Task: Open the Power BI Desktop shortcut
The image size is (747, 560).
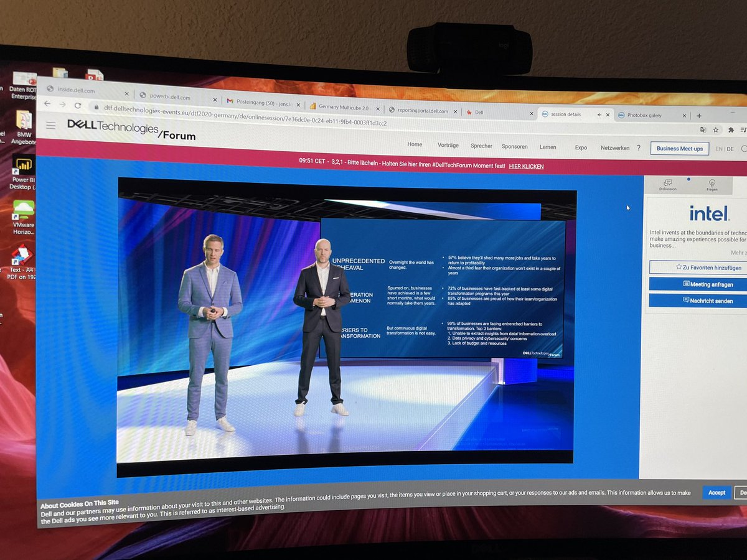Action: coord(24,174)
